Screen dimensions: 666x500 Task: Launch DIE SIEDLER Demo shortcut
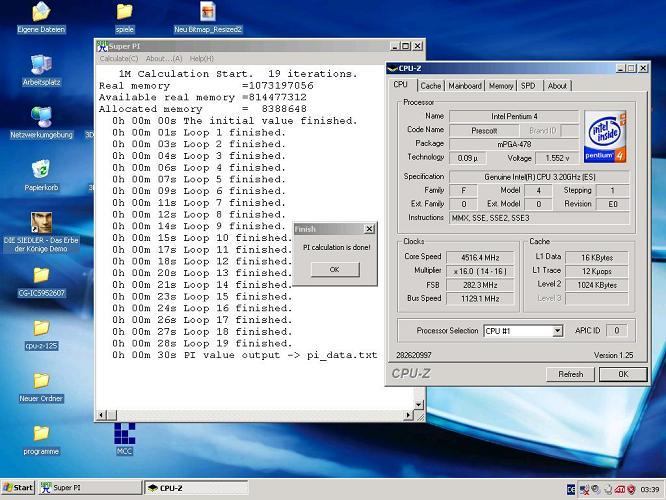coord(41,233)
